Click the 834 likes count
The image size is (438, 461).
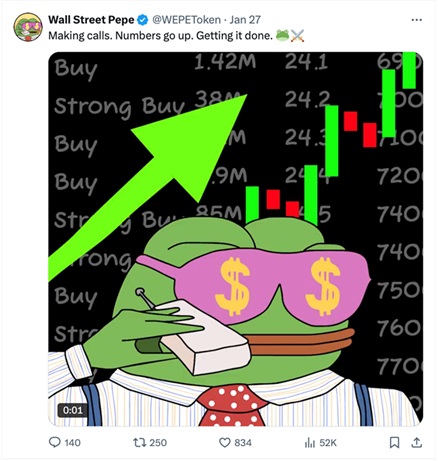click(243, 443)
